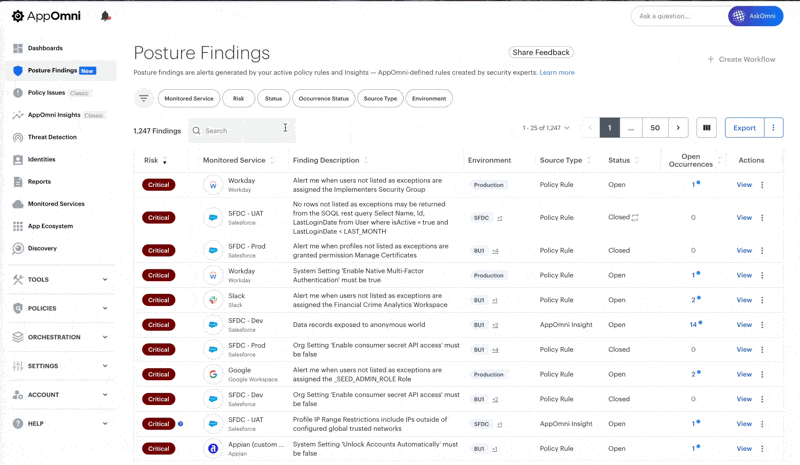The width and height of the screenshot is (800, 465).
Task: View the Unlock Accounts Automatically finding
Action: pyautogui.click(x=744, y=449)
